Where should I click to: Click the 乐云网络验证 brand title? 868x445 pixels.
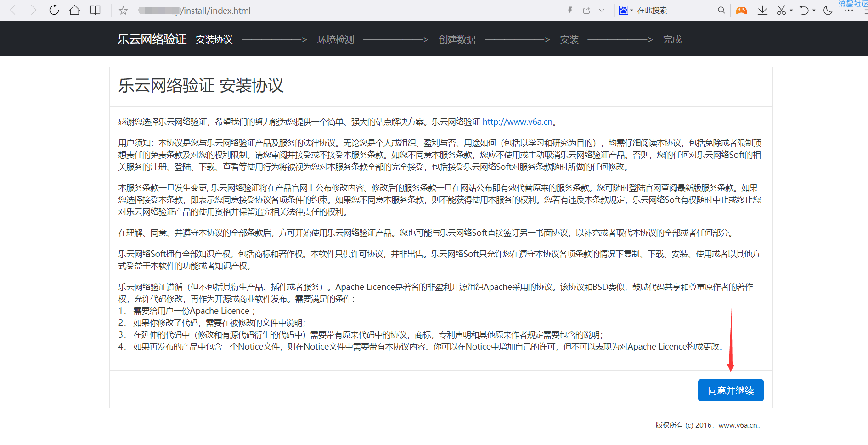point(152,39)
